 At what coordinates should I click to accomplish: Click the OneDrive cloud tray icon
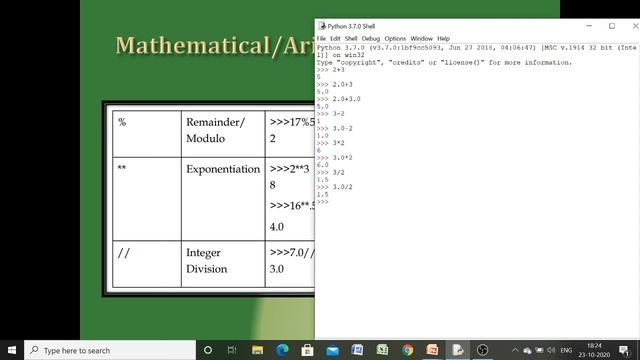click(x=527, y=350)
